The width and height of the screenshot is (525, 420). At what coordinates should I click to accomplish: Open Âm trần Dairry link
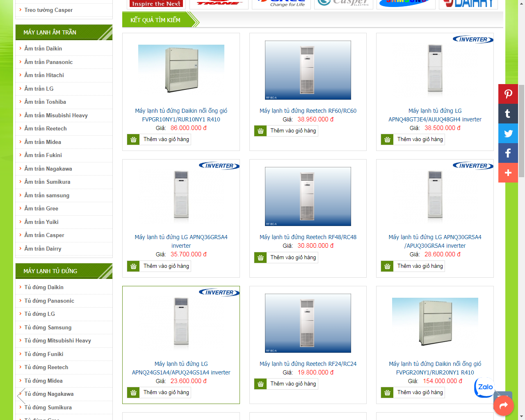click(x=43, y=249)
